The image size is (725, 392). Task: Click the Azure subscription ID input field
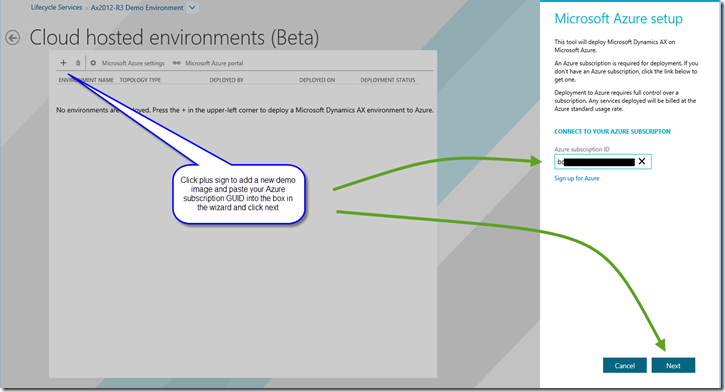603,161
